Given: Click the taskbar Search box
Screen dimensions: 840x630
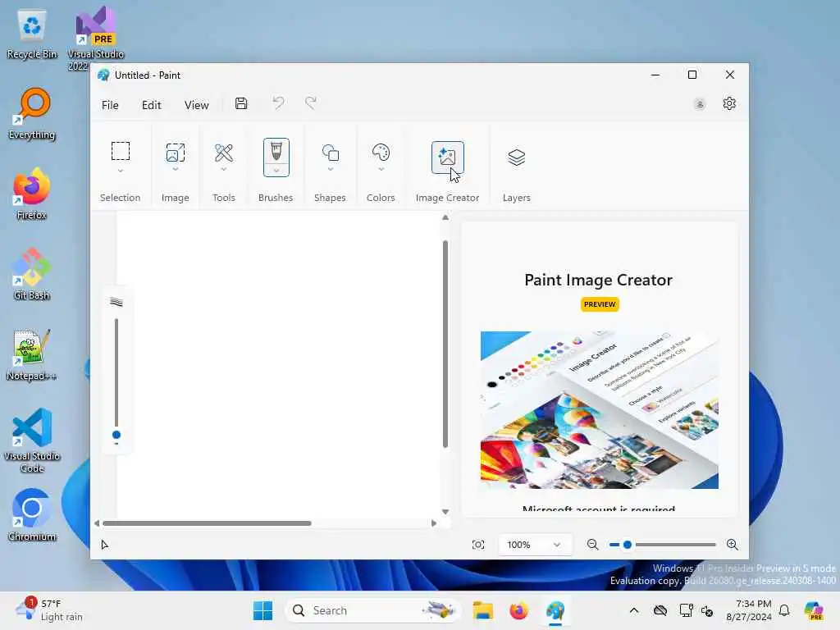Looking at the screenshot, I should coord(373,610).
